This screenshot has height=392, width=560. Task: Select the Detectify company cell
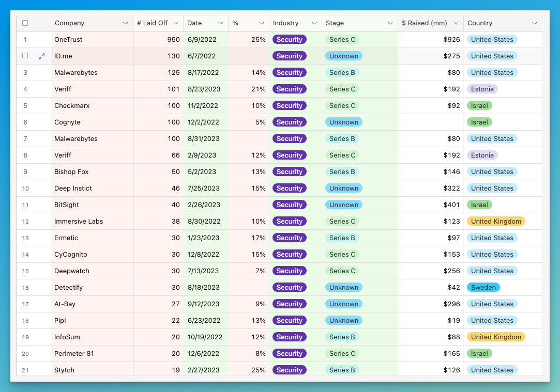click(x=92, y=288)
